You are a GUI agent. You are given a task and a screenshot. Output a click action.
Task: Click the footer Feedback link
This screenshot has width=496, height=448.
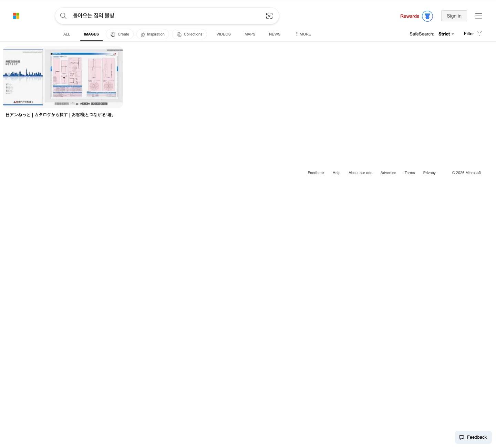(316, 173)
